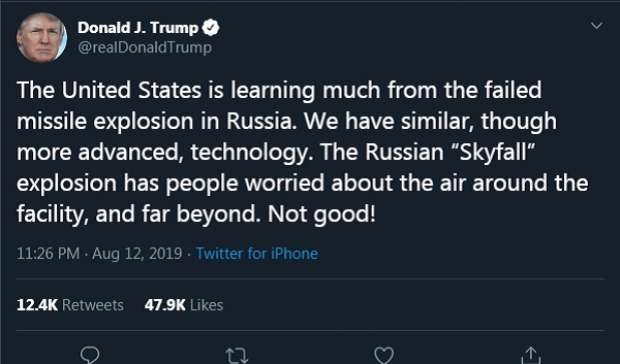Open the share options icon
This screenshot has height=364, width=620.
531,355
